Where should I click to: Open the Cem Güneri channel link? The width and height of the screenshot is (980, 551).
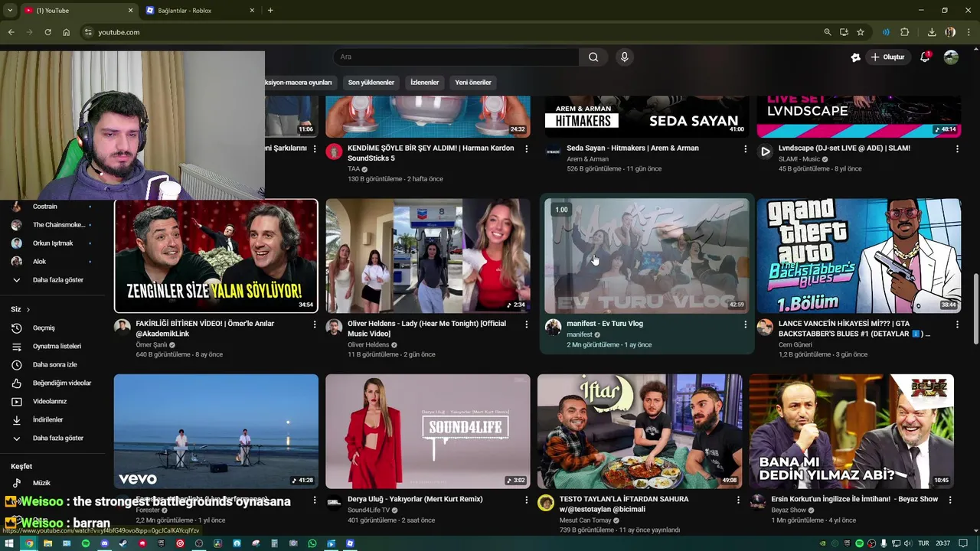coord(795,345)
